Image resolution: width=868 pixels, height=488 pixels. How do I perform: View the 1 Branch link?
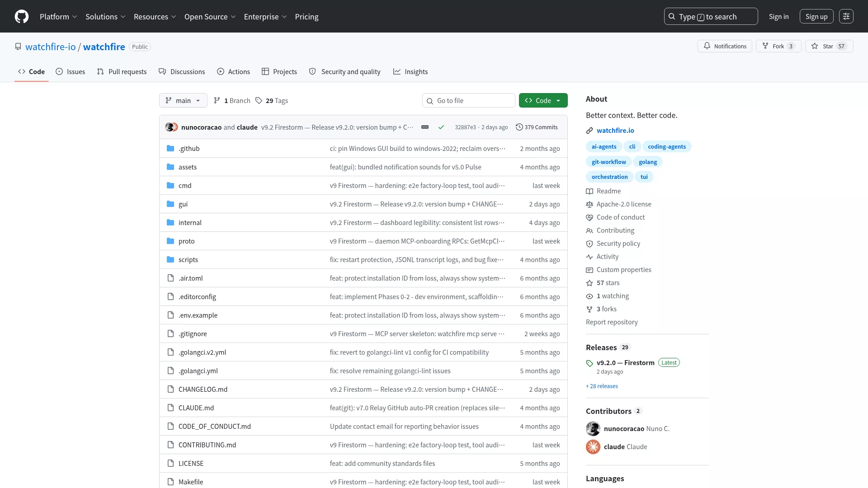[x=232, y=101]
